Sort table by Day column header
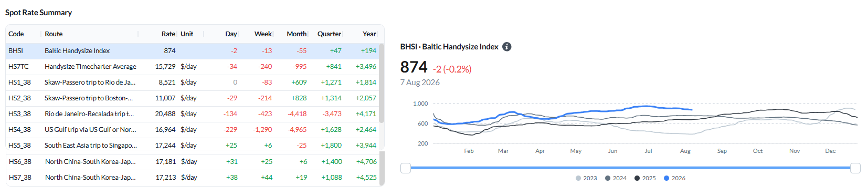 [231, 34]
